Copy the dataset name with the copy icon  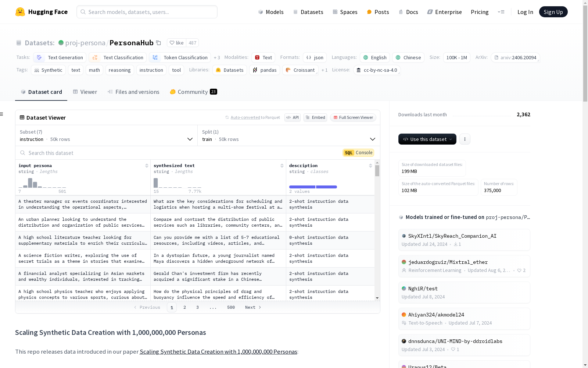pos(158,43)
